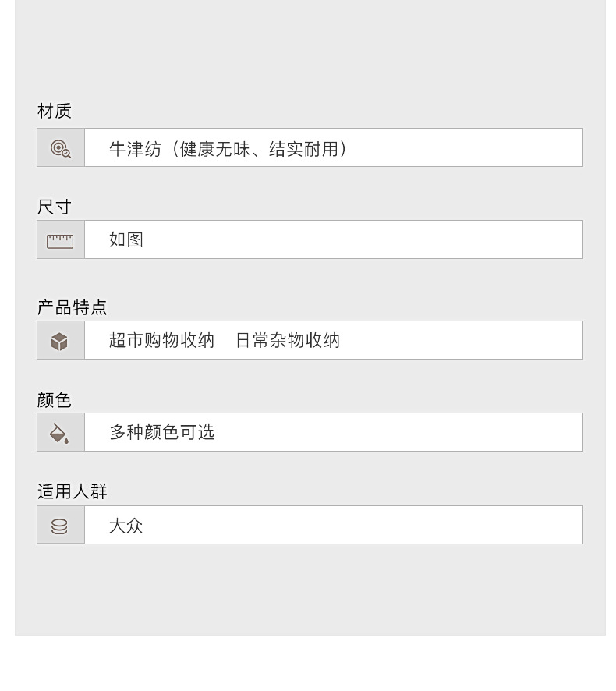Click the 适用人群 heading label
This screenshot has width=616, height=691.
(73, 491)
